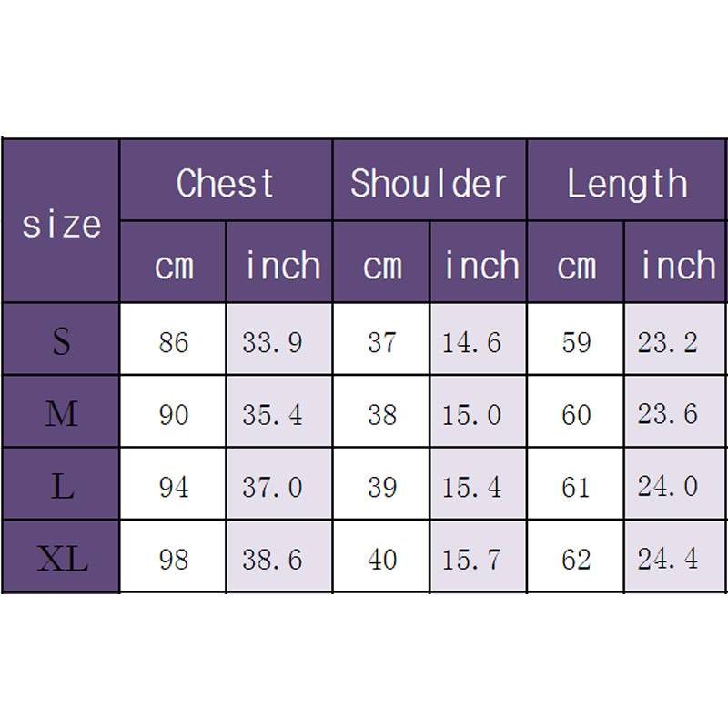728x728 pixels.
Task: Click the shoulder cm value 38
Action: [382, 415]
